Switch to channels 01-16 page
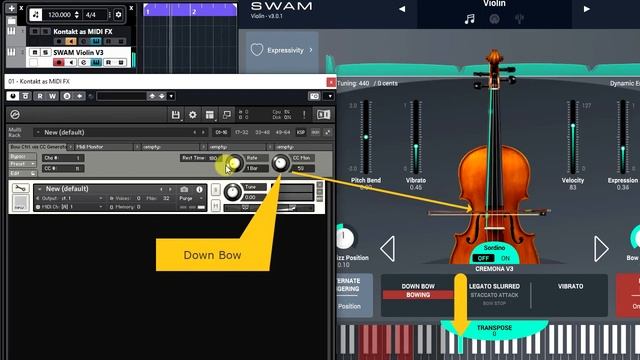Image resolution: width=640 pixels, height=360 pixels. (x=221, y=132)
